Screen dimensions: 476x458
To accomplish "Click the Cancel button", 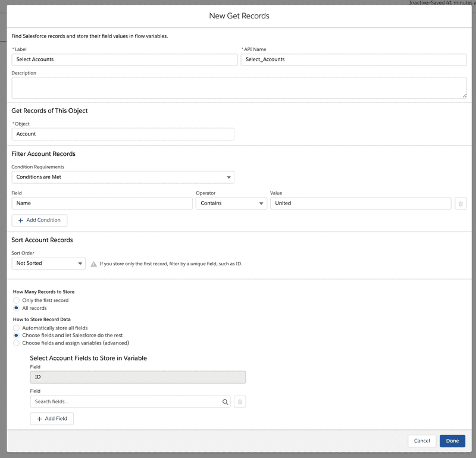I will coord(422,441).
